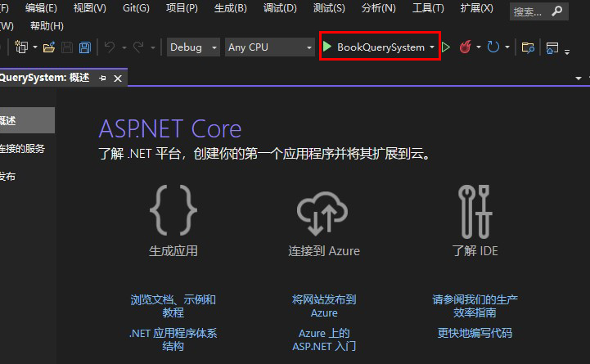Image resolution: width=590 pixels, height=364 pixels.
Task: Click the 搜索 search box
Action: click(x=538, y=12)
